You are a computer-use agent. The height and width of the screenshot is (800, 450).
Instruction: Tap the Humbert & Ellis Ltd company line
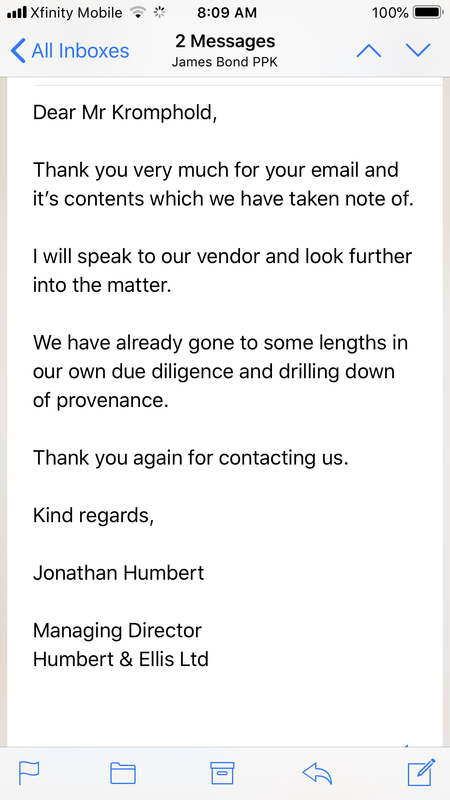click(121, 659)
